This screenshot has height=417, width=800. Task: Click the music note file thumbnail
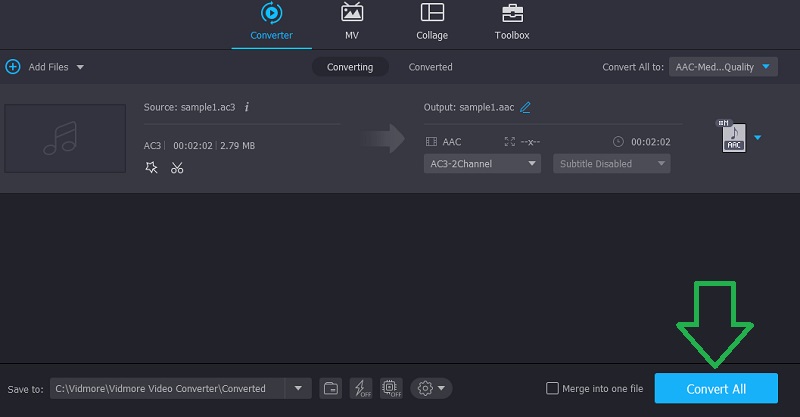65,138
